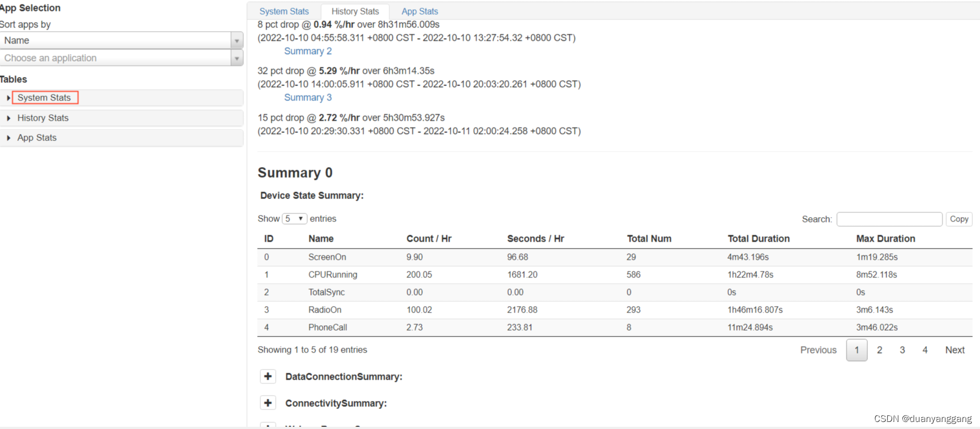Click the Copy button
The height and width of the screenshot is (429, 980).
pyautogui.click(x=959, y=219)
